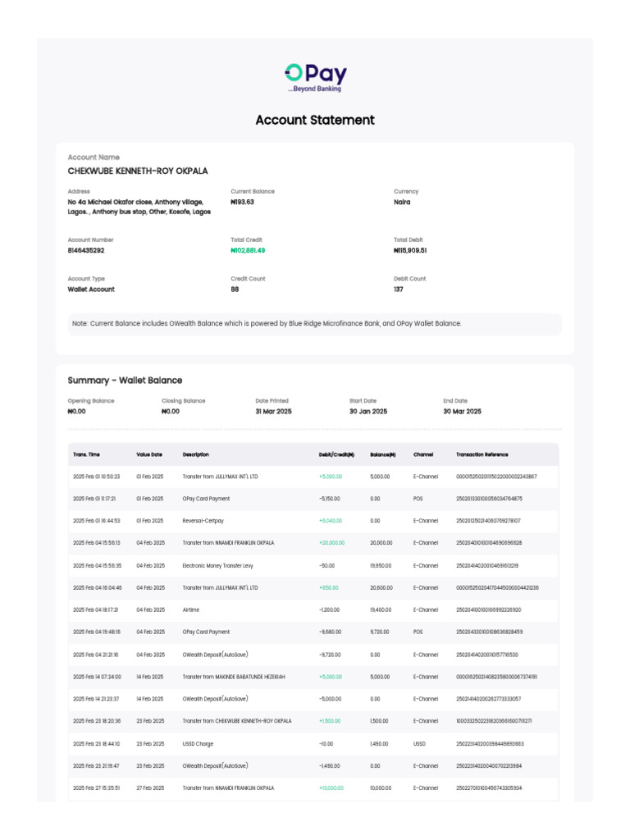Screen dimensions: 630x840
Task: Click the Value Date column header
Action: [149, 454]
